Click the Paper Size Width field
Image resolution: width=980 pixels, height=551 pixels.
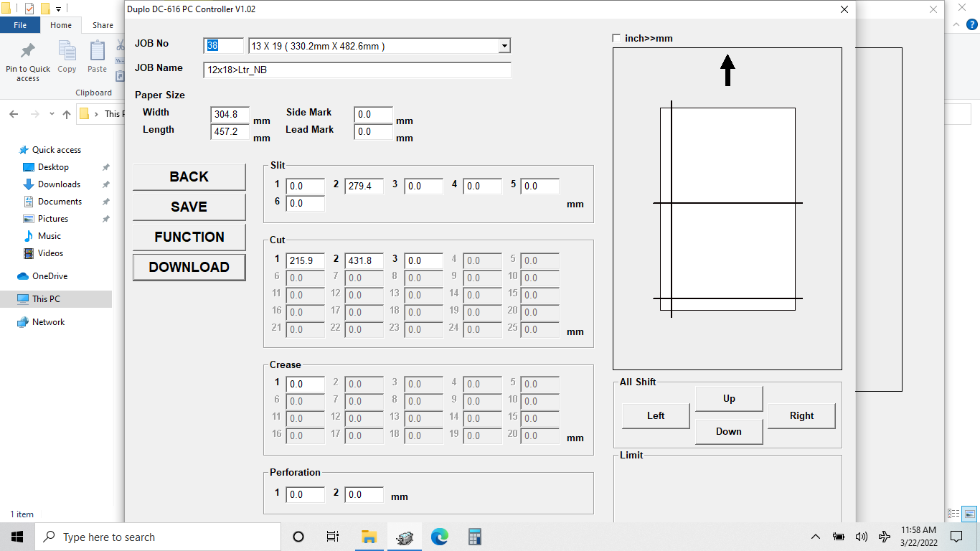tap(230, 114)
